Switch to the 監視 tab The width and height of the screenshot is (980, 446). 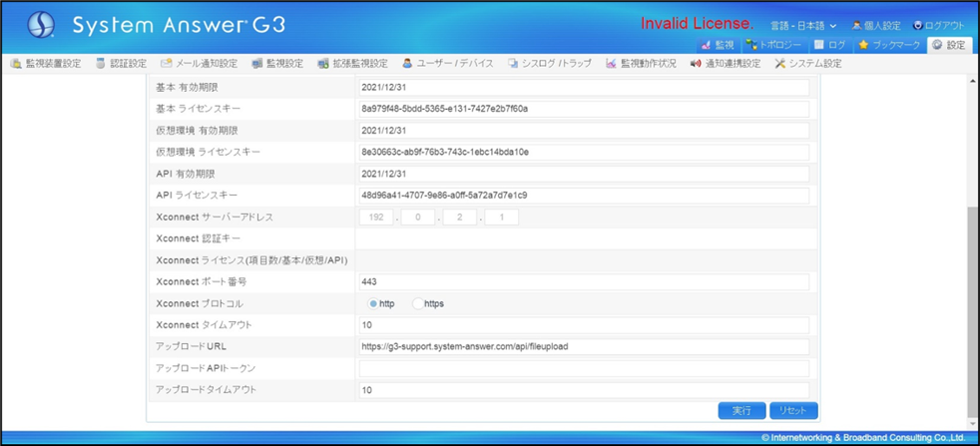(x=718, y=45)
